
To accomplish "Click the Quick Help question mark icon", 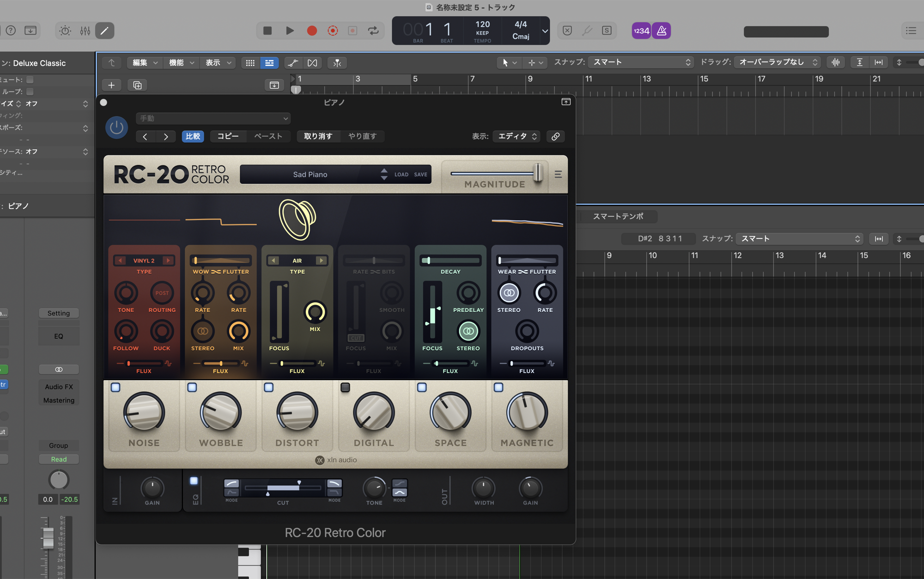I will pyautogui.click(x=11, y=30).
